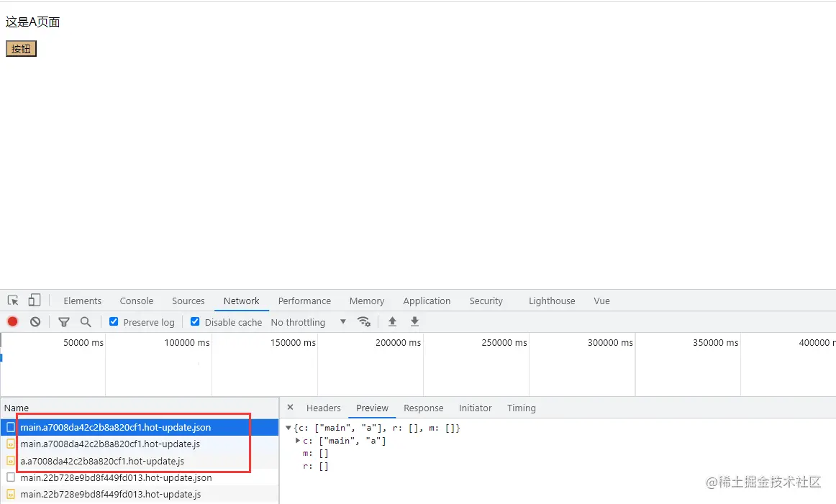Expand the c array node
The image size is (836, 504).
click(x=298, y=441)
